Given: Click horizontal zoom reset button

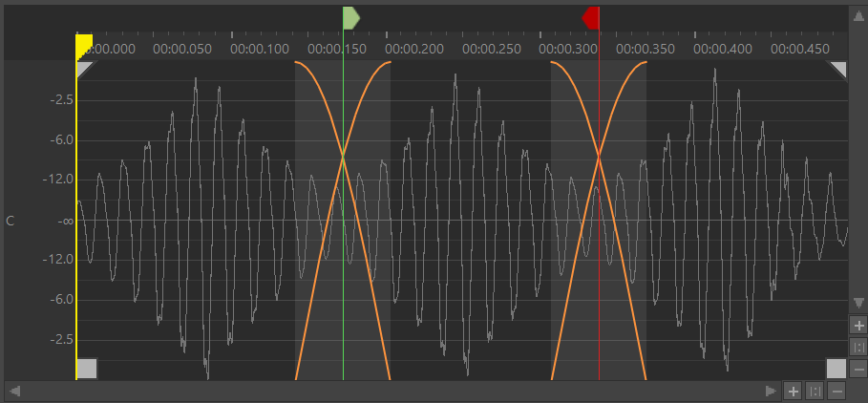Looking at the screenshot, I should click(x=815, y=391).
